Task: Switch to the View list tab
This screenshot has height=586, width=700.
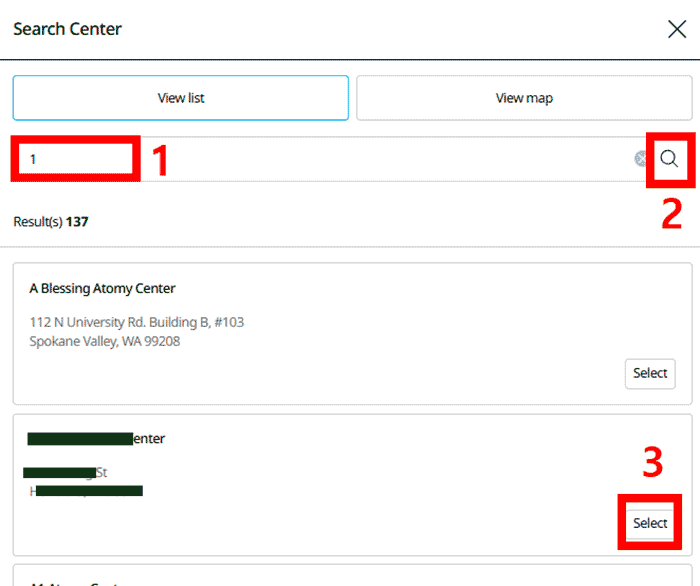Action: click(x=180, y=98)
